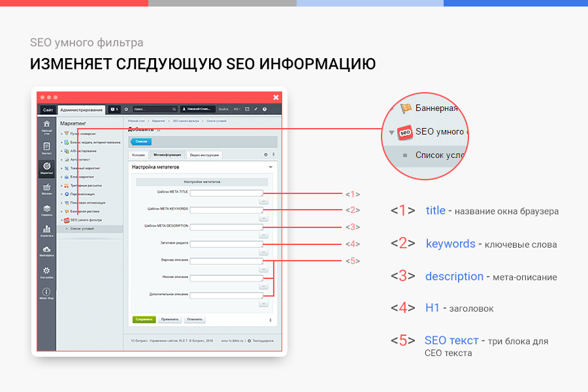Collapse the SEO умного фильтра tree node
The height and width of the screenshot is (392, 588).
[x=61, y=220]
